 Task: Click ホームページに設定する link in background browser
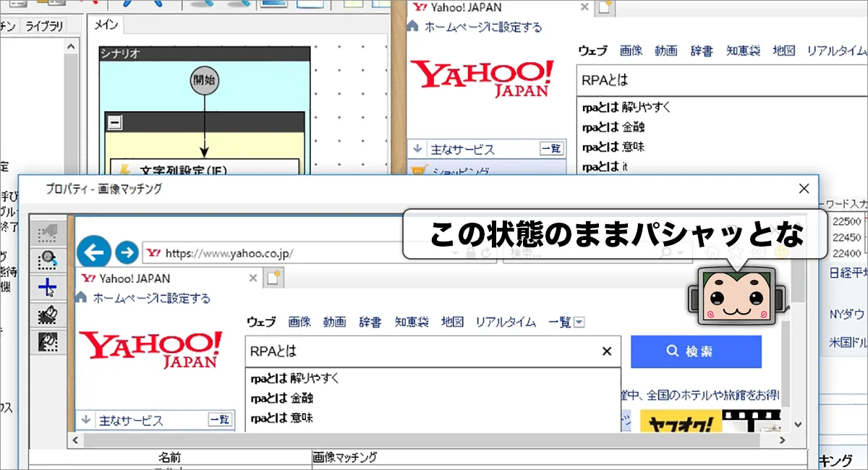483,27
